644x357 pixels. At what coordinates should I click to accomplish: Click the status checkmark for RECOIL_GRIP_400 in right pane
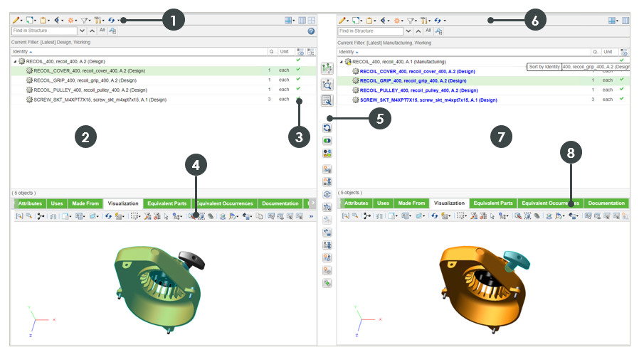tap(622, 80)
